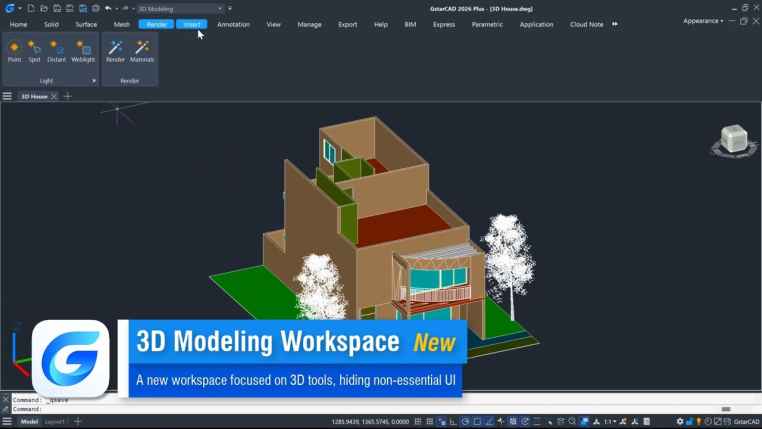Select the Render ribbon tab

coord(156,24)
